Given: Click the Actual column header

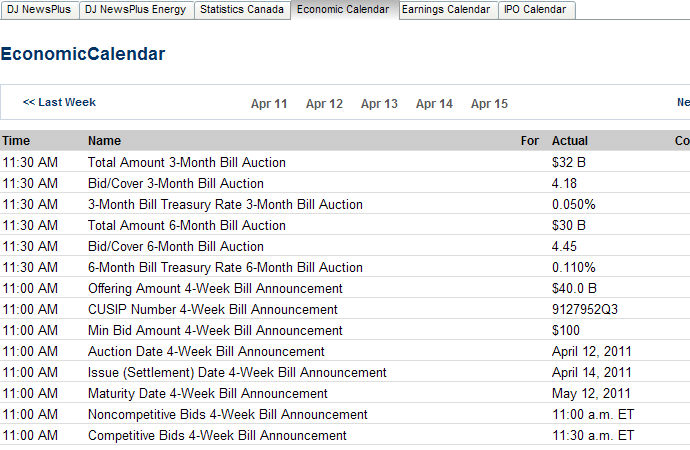Looking at the screenshot, I should (570, 141).
